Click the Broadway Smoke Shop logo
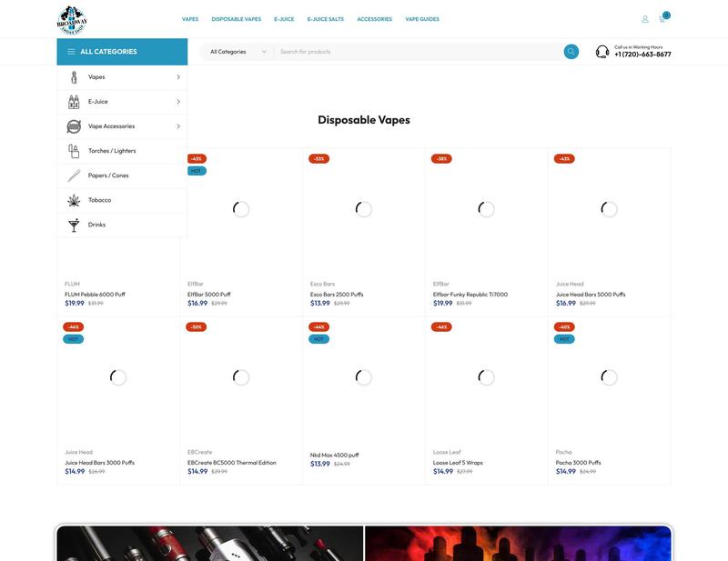 [x=72, y=20]
